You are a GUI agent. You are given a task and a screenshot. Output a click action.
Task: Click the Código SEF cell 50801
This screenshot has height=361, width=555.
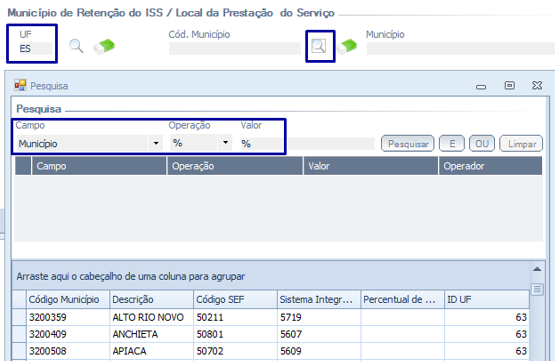click(x=235, y=334)
